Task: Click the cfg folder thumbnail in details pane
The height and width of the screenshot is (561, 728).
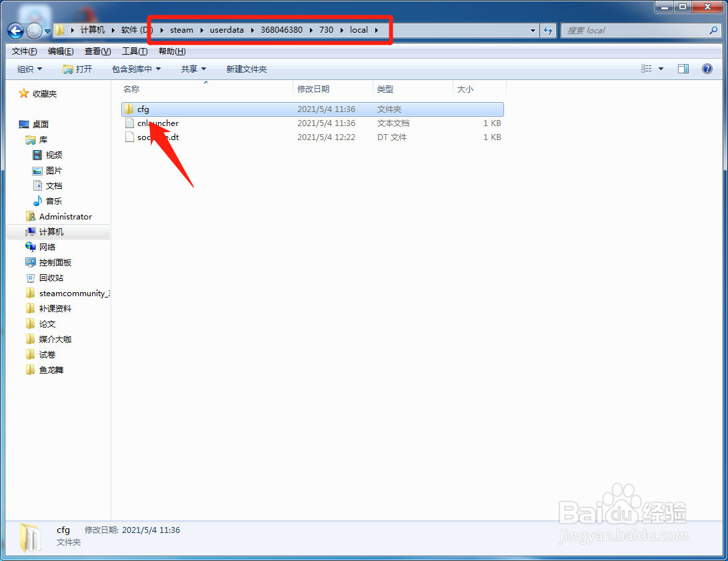Action: click(30, 537)
